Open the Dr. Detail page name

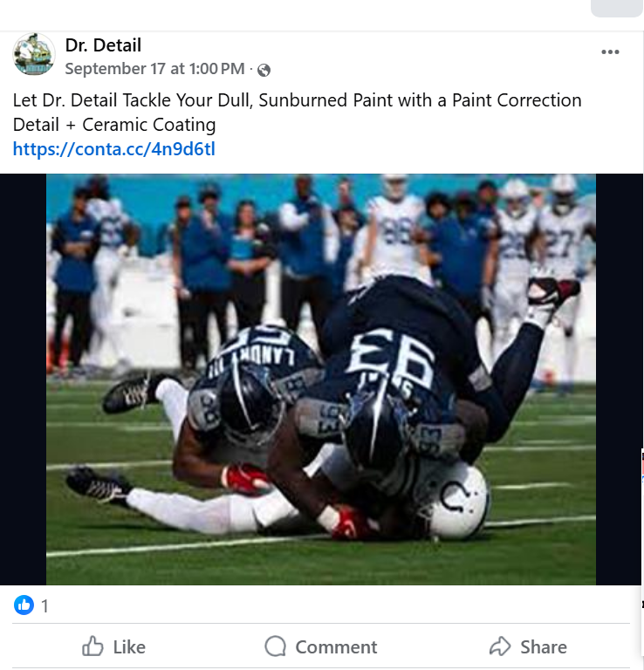point(103,45)
